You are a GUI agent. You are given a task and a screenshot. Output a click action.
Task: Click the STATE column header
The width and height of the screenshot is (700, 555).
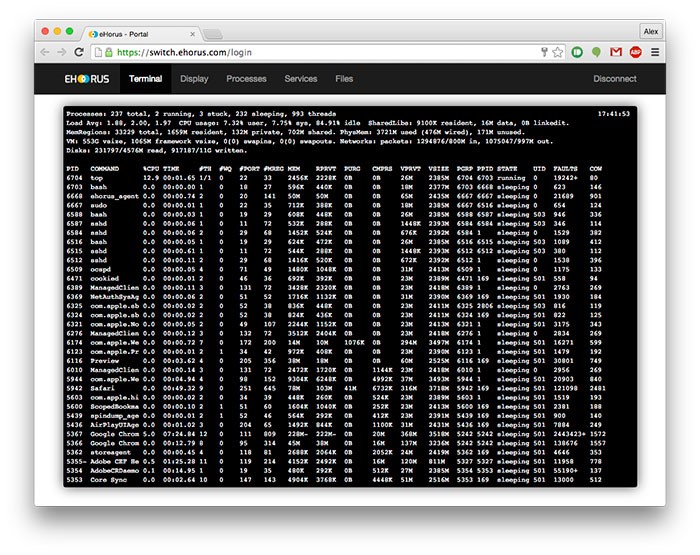point(507,169)
